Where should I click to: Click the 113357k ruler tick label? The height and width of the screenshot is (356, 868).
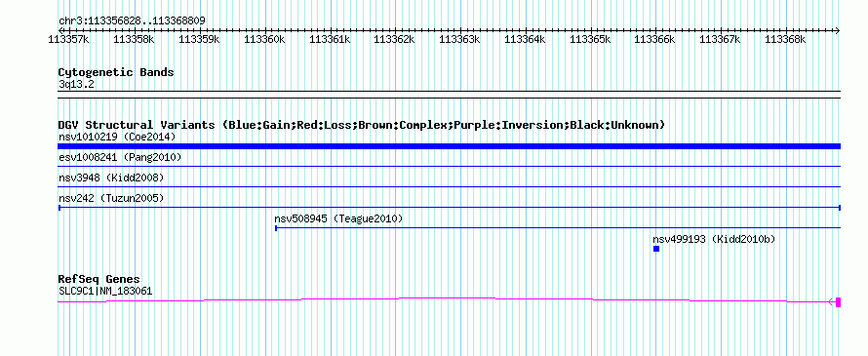[x=69, y=39]
